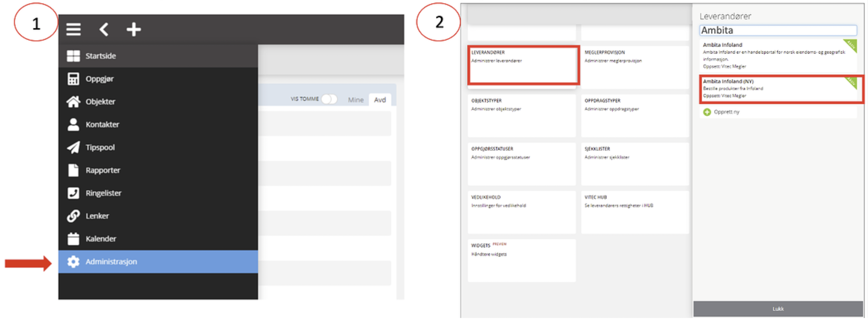Open the OPPDRAGSTYPER admin tile
The image size is (868, 321).
coord(635,116)
